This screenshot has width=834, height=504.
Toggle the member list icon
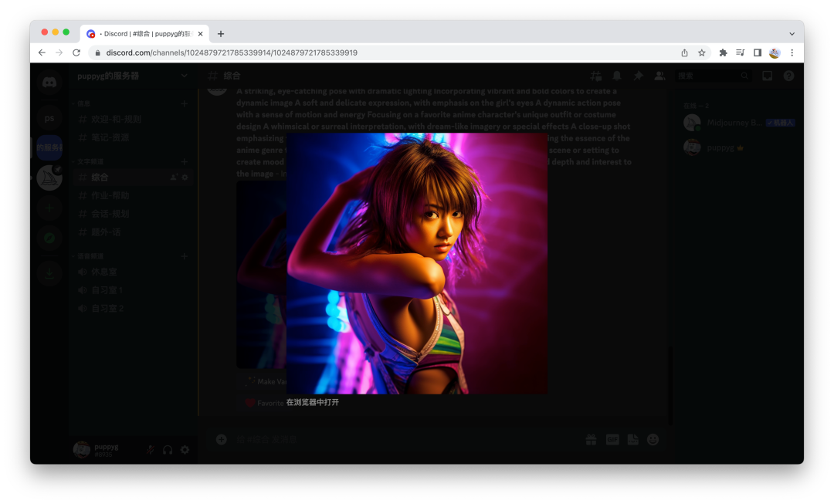[659, 76]
